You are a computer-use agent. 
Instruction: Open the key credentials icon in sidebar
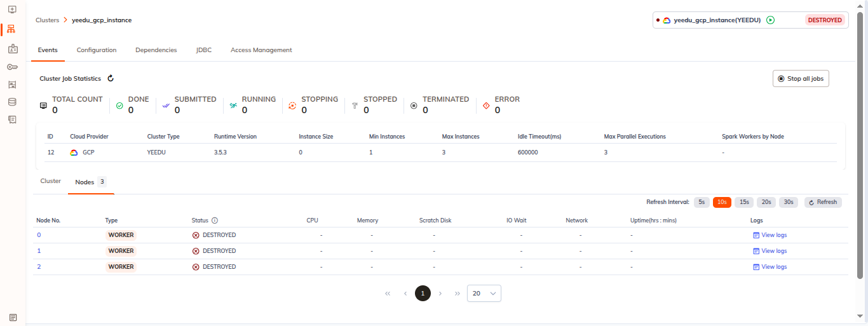tap(13, 67)
